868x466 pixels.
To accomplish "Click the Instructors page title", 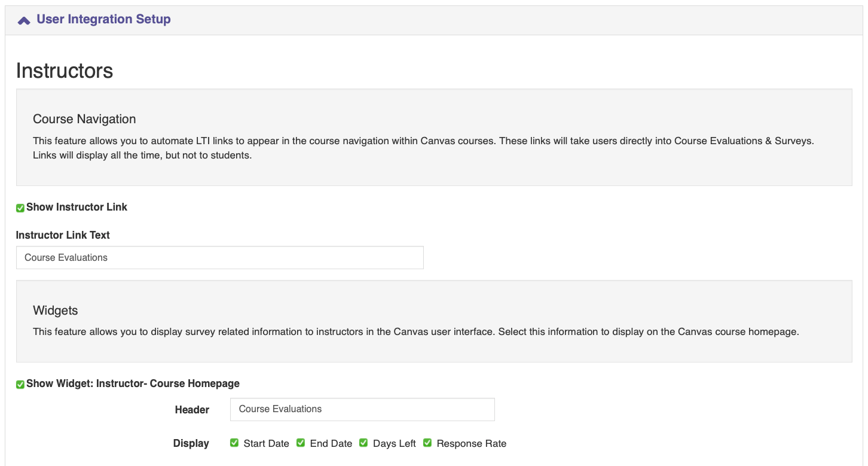I will click(x=64, y=71).
